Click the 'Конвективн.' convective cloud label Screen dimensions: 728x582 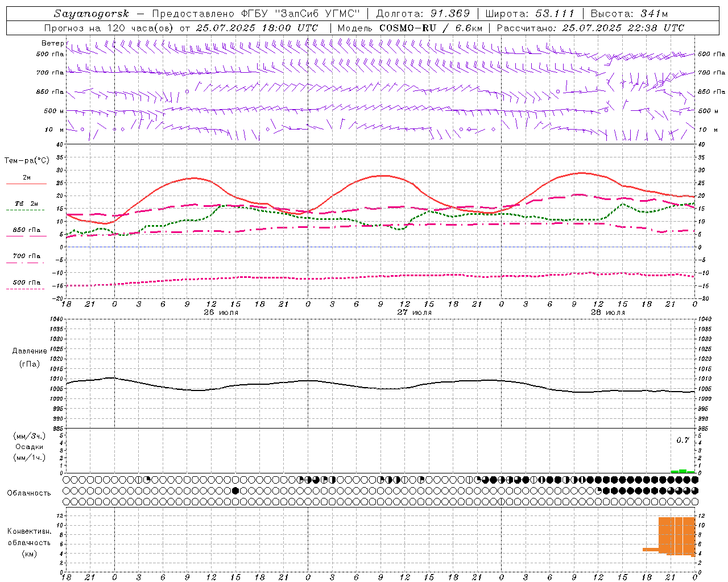[x=30, y=531]
